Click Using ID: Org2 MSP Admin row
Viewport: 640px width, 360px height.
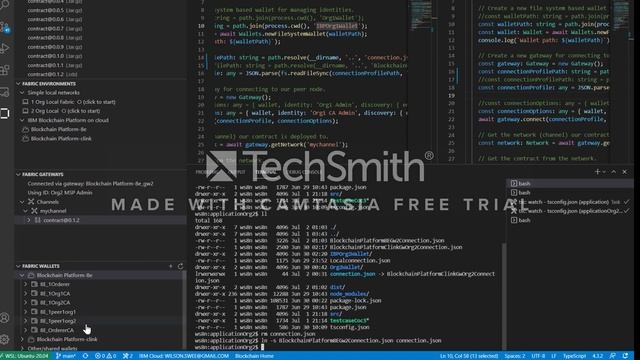point(60,193)
